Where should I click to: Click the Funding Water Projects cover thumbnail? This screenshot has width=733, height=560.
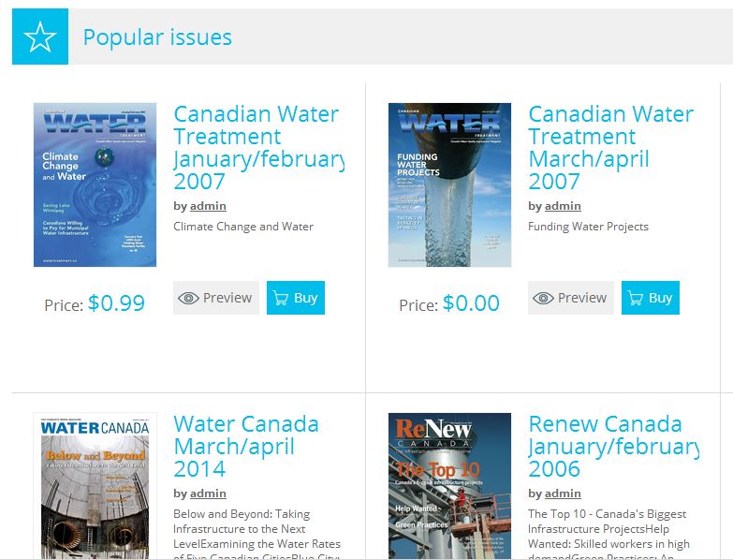[x=449, y=184]
